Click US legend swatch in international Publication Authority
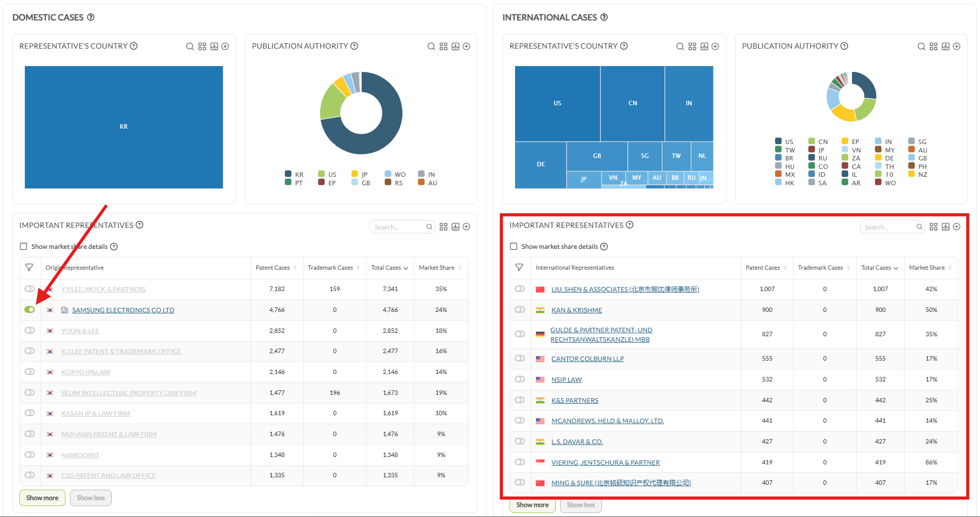 pyautogui.click(x=779, y=141)
